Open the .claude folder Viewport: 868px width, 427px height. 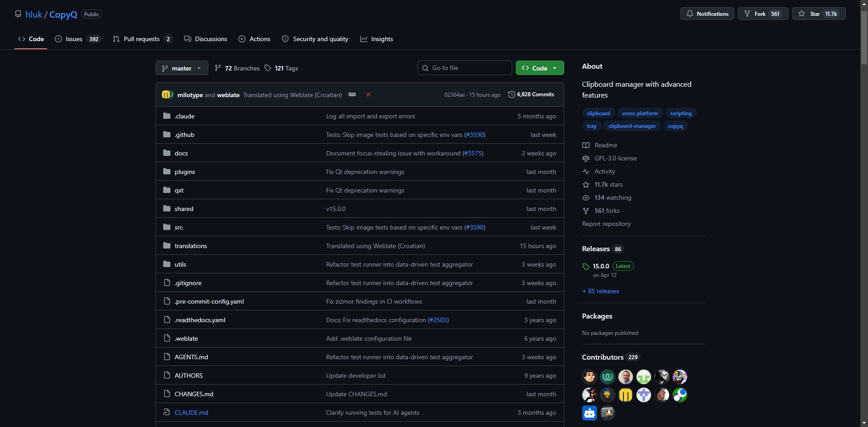point(184,116)
